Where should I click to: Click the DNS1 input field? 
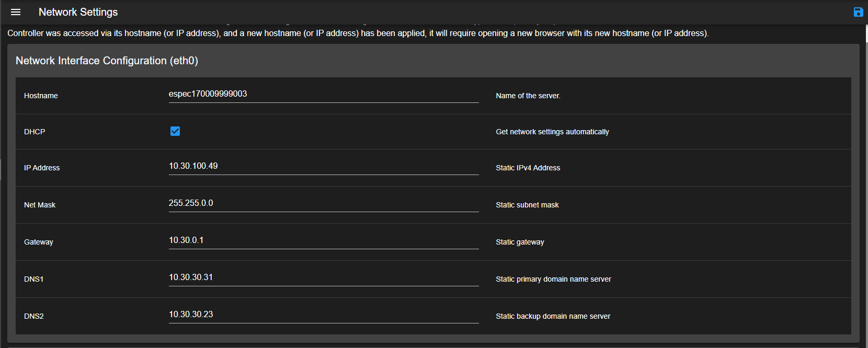point(324,277)
